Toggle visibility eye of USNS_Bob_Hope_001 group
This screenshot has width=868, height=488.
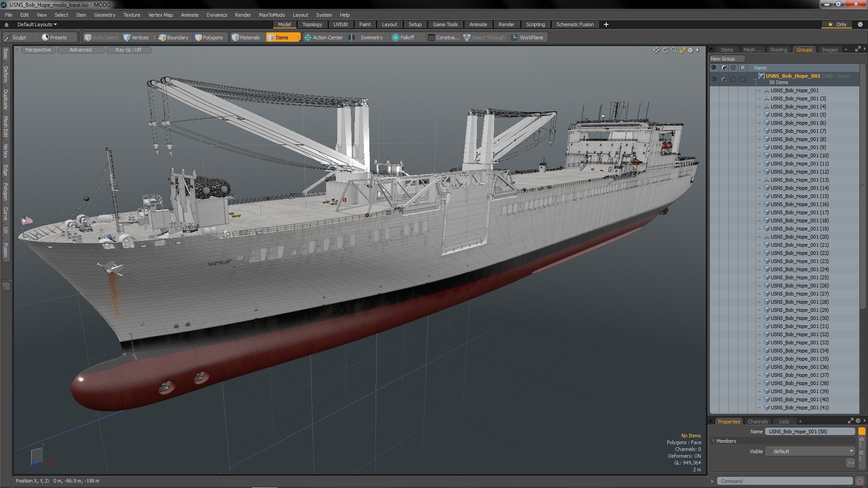[x=714, y=79]
